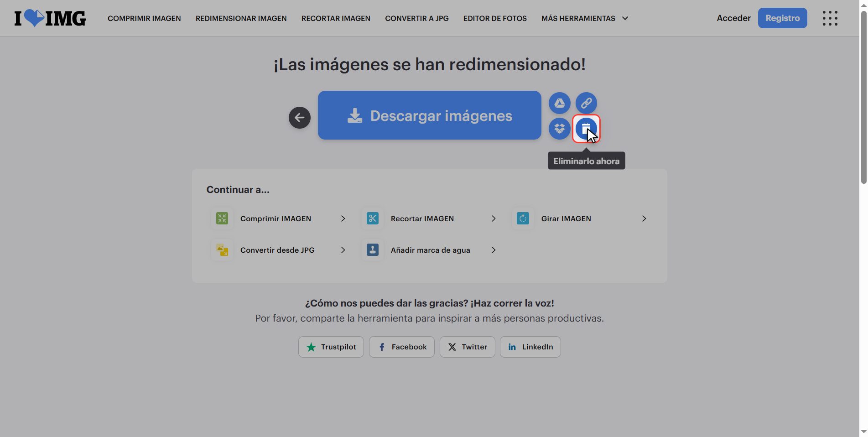Open the apps grid menu icon

[x=830, y=18]
